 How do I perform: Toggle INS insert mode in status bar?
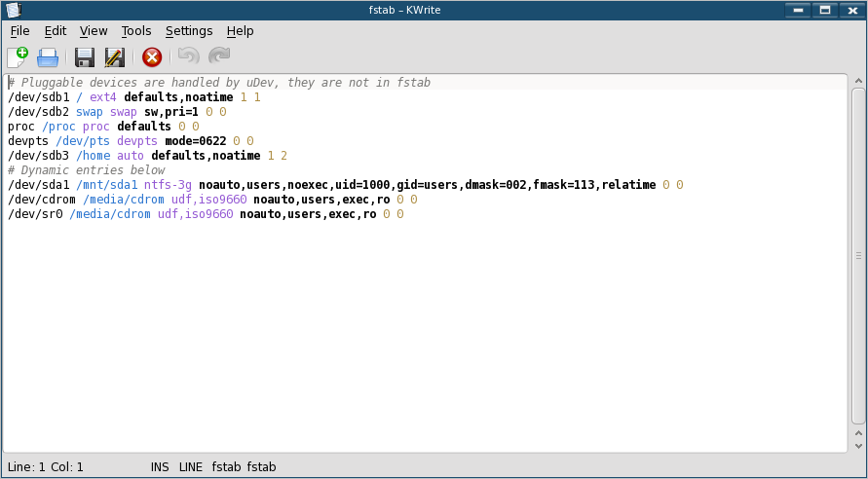pos(160,467)
